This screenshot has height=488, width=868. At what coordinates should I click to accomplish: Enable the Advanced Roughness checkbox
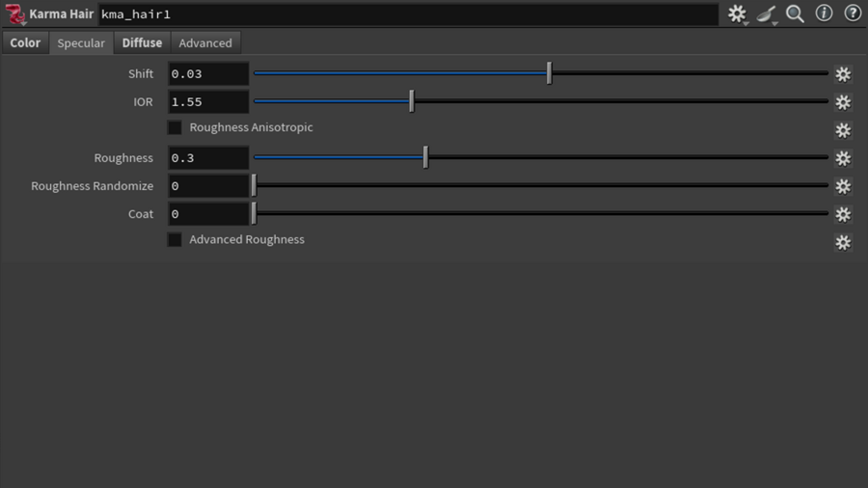(175, 239)
